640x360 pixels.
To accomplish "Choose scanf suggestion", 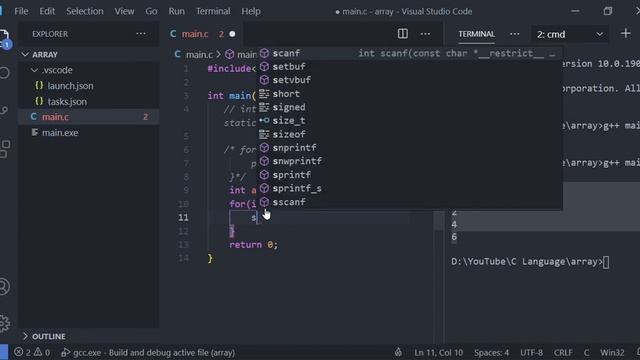I will [x=411, y=53].
